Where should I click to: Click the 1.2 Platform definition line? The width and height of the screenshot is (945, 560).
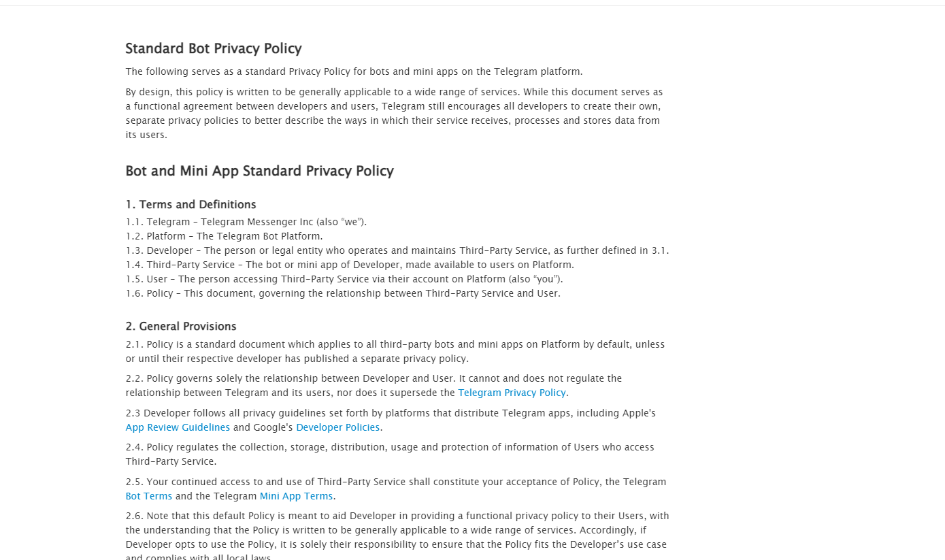pyautogui.click(x=224, y=236)
